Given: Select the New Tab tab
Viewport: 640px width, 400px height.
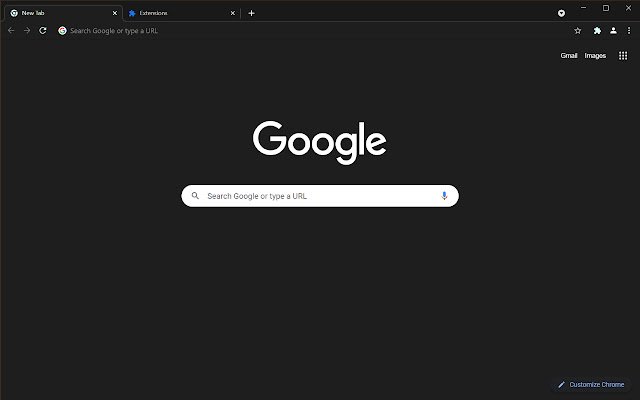Looking at the screenshot, I should point(64,13).
